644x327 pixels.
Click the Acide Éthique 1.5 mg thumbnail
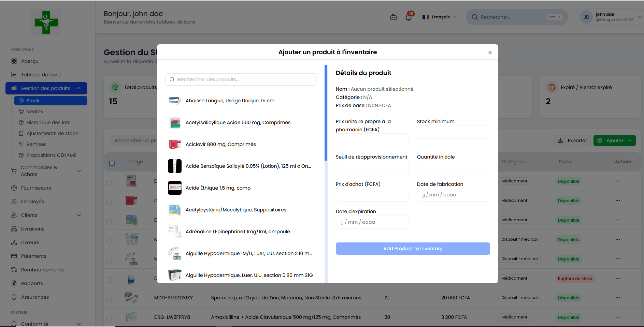point(175,188)
